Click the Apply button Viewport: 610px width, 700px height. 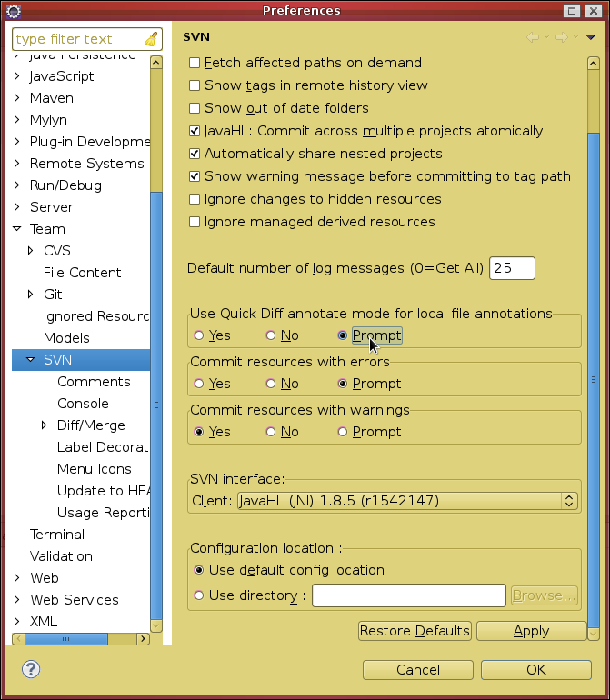tap(532, 631)
